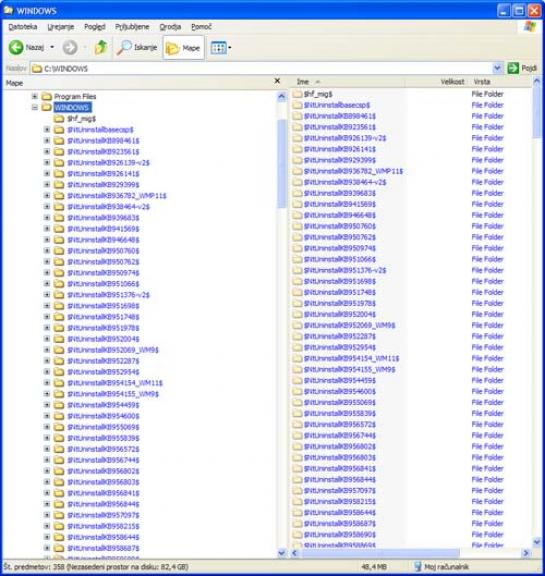Sort by the Vrsta column header
This screenshot has width=545, height=576.
pos(500,82)
